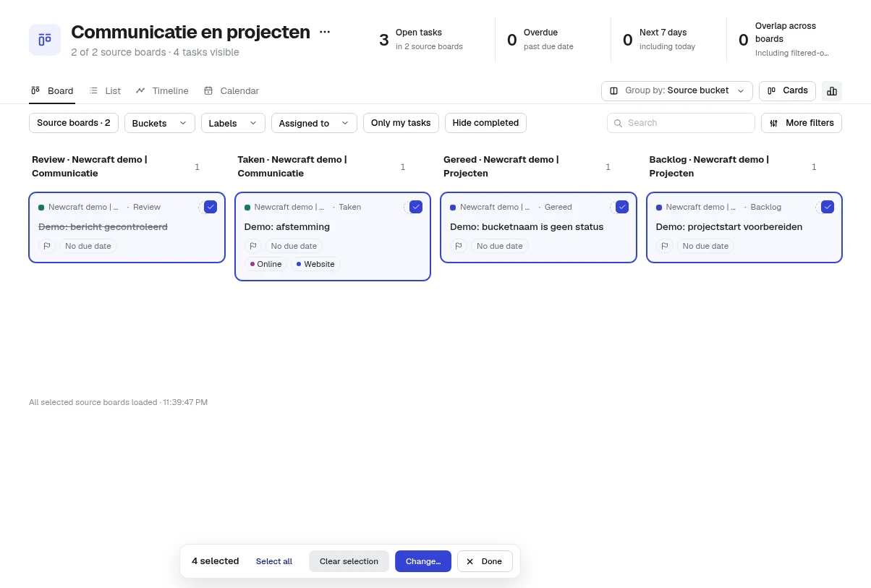Click No due date on bericht gecontroleerd card

(88, 246)
